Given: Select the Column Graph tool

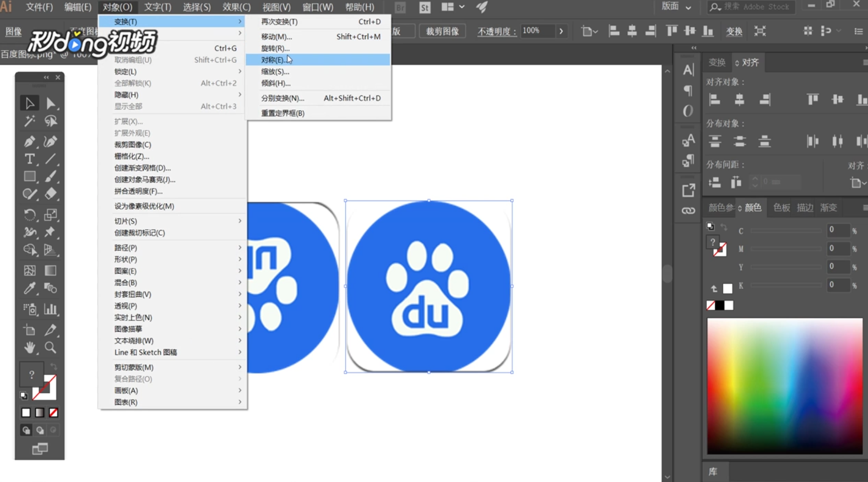Looking at the screenshot, I should click(x=51, y=309).
